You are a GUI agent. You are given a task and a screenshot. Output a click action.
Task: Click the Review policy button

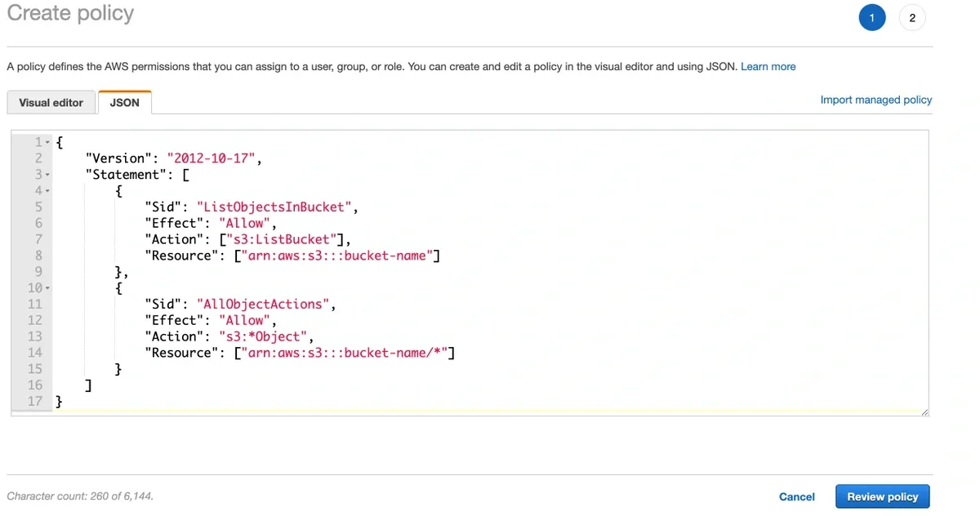882,496
